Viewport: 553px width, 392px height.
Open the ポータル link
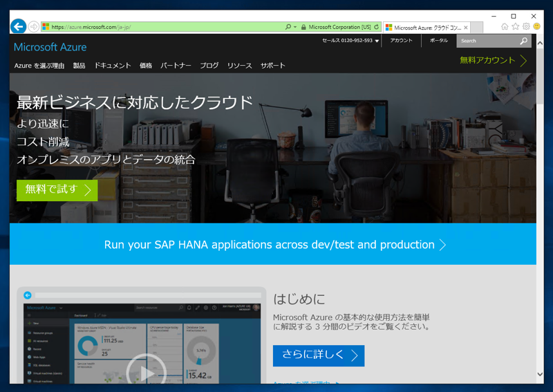(x=439, y=41)
